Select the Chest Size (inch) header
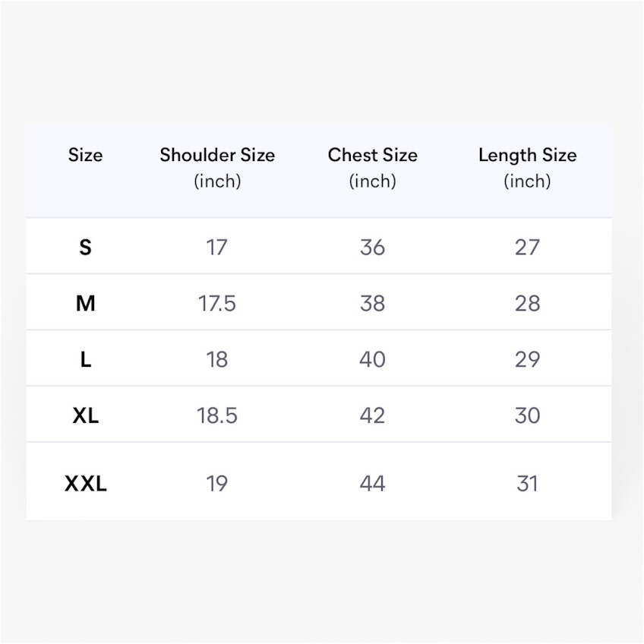Image resolution: width=644 pixels, height=644 pixels. pos(372,167)
